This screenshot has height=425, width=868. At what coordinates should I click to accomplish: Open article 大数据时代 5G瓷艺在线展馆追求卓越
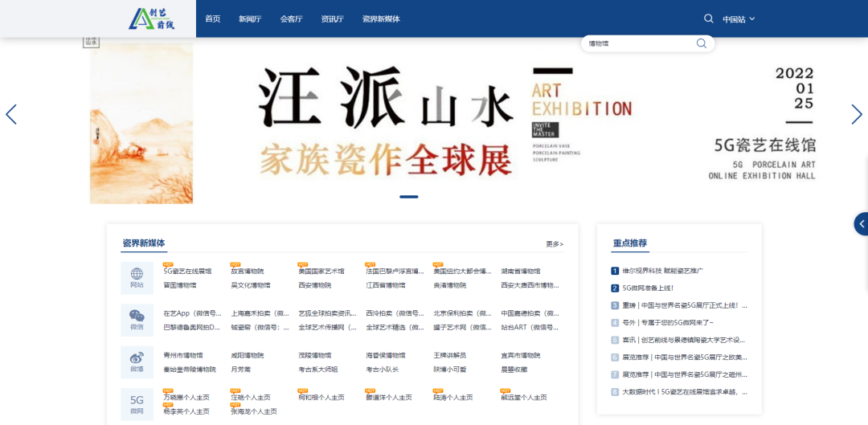[x=685, y=392]
